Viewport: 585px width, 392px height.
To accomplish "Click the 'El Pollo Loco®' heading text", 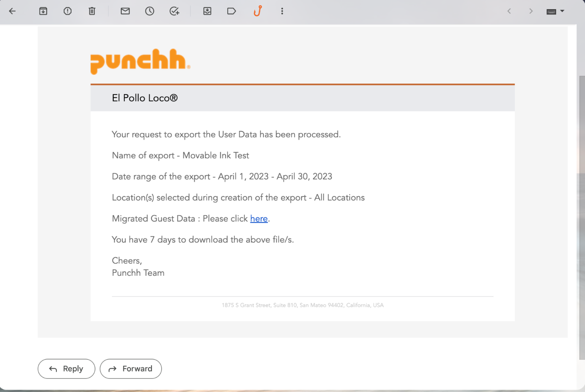I will pyautogui.click(x=145, y=98).
